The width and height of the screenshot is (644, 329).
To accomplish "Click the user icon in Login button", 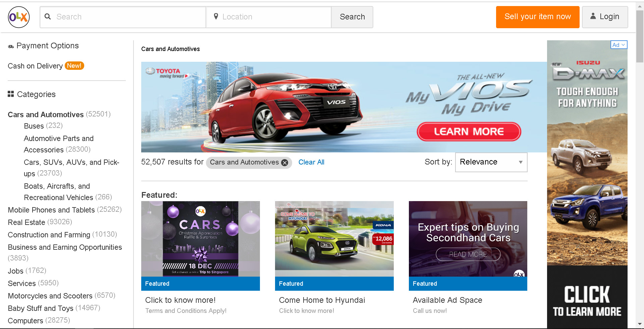I will point(593,16).
